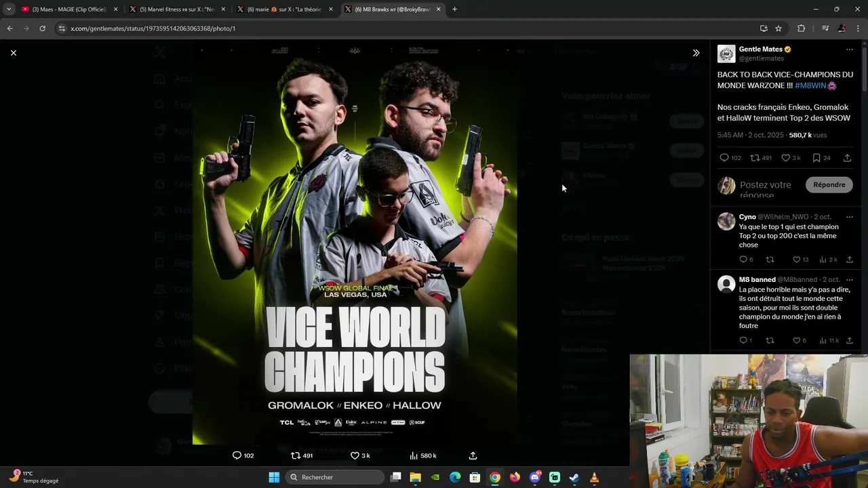Click Cyno's profile avatar
This screenshot has width=868, height=488.
(726, 221)
